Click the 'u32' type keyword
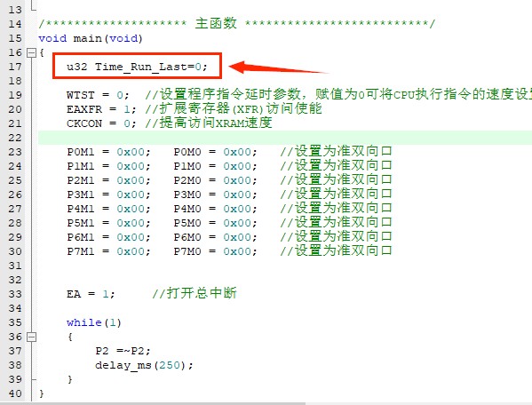This screenshot has width=532, height=405. 77,67
